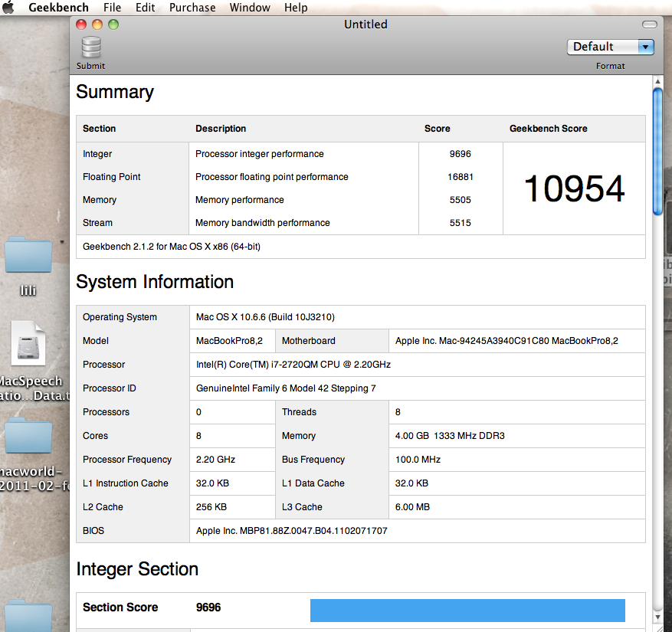Screen dimensions: 672x632
Task: Click the Threads label
Action: [299, 412]
